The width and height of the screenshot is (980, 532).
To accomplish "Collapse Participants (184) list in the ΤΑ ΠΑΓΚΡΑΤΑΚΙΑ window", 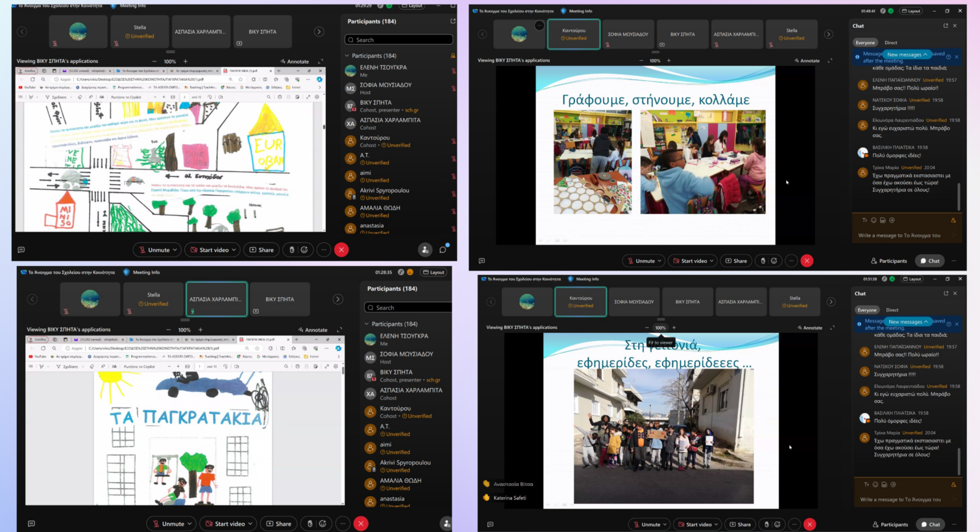I will click(x=367, y=324).
